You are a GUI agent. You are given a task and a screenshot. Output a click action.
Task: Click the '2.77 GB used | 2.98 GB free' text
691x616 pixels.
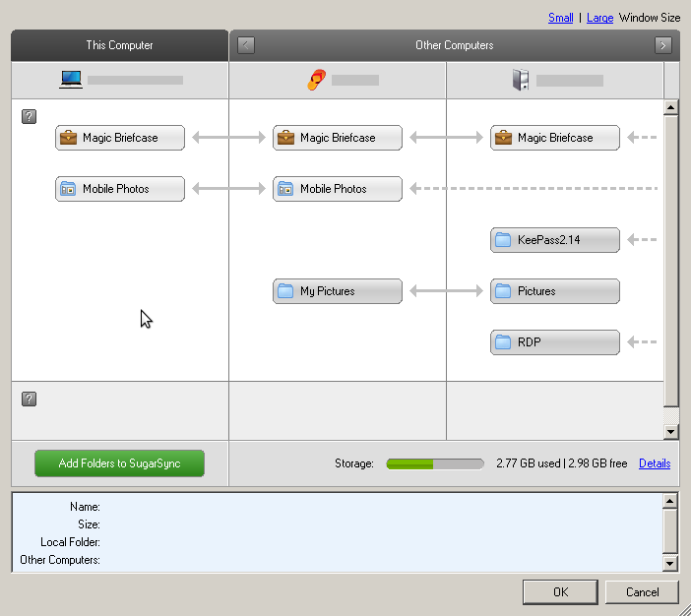tap(561, 463)
